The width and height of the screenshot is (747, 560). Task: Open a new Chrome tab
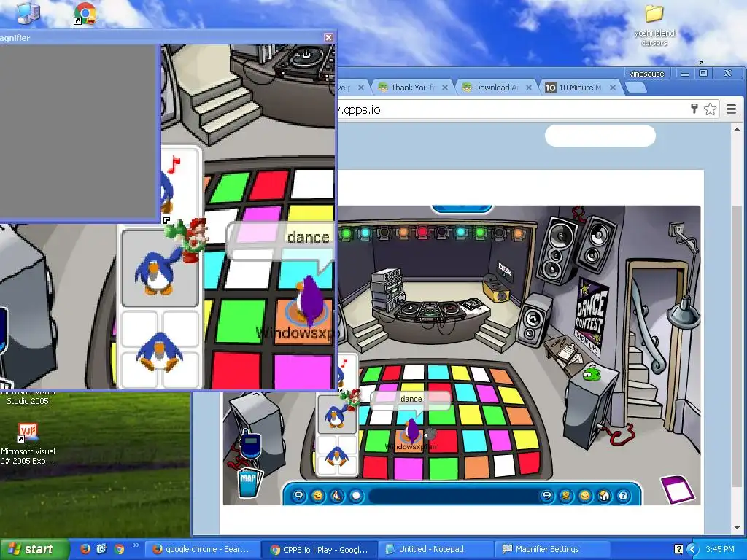[x=635, y=87]
